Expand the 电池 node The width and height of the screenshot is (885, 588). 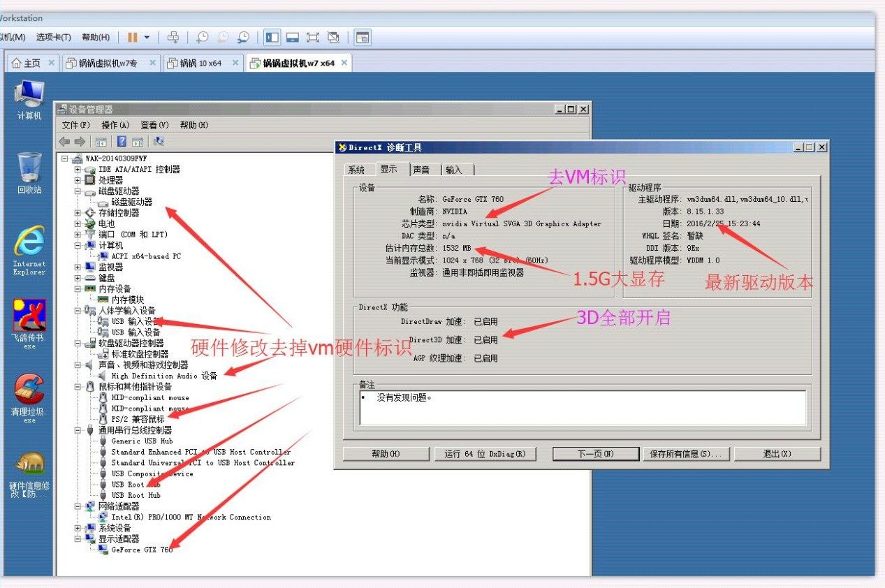pos(78,223)
